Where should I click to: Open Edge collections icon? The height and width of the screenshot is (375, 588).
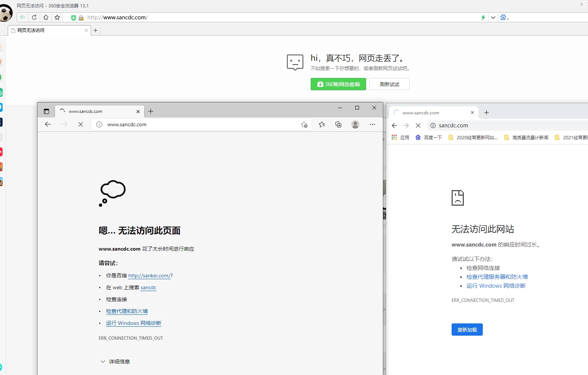point(338,125)
